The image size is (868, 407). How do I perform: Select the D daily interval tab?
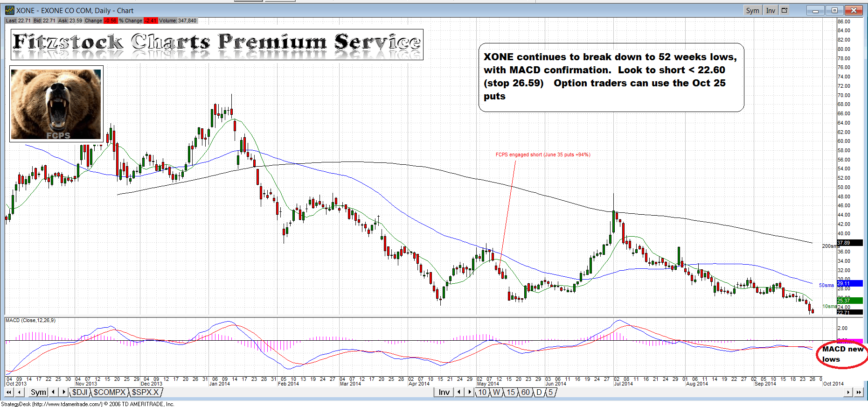[x=539, y=392]
